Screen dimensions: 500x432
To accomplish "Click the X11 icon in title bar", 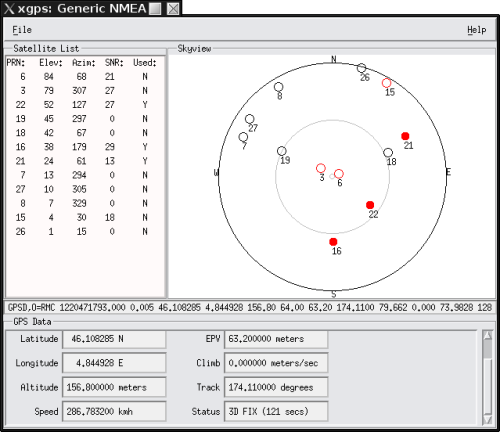I will click(x=9, y=9).
